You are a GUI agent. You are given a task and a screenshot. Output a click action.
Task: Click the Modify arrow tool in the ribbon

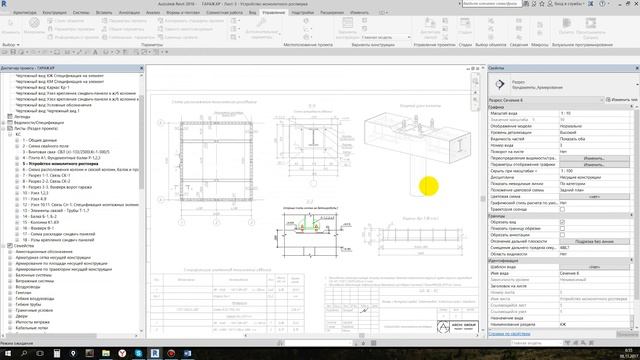10,23
